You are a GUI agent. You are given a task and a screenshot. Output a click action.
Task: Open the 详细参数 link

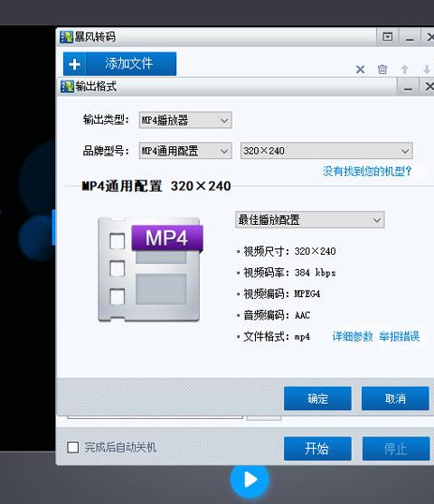pyautogui.click(x=353, y=337)
